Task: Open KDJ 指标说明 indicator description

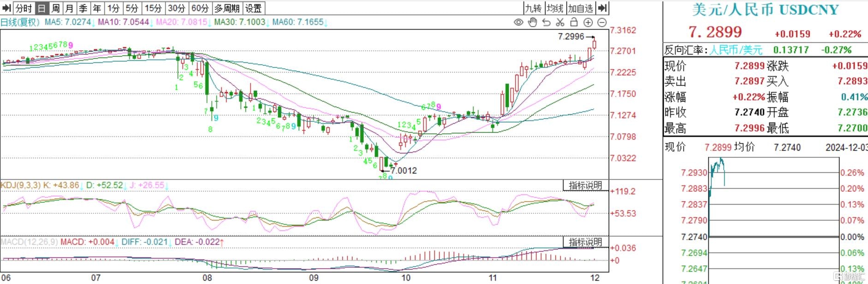Action: pyautogui.click(x=585, y=185)
